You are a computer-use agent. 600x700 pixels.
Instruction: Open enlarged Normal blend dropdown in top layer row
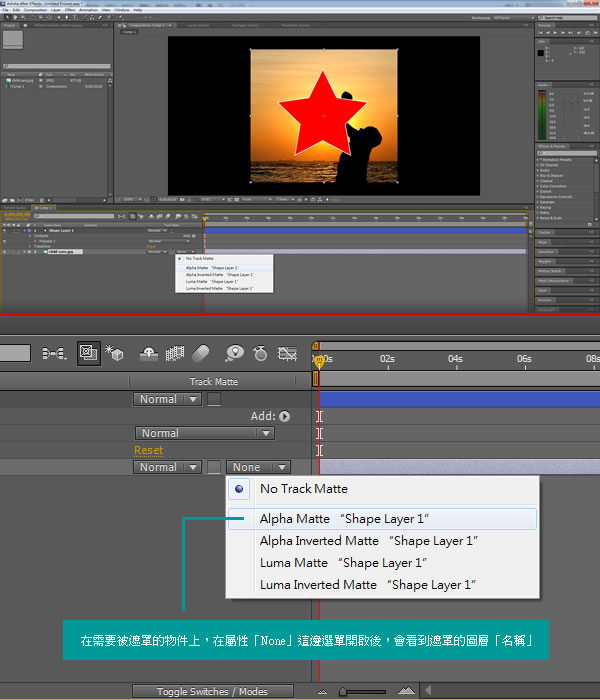click(x=167, y=399)
